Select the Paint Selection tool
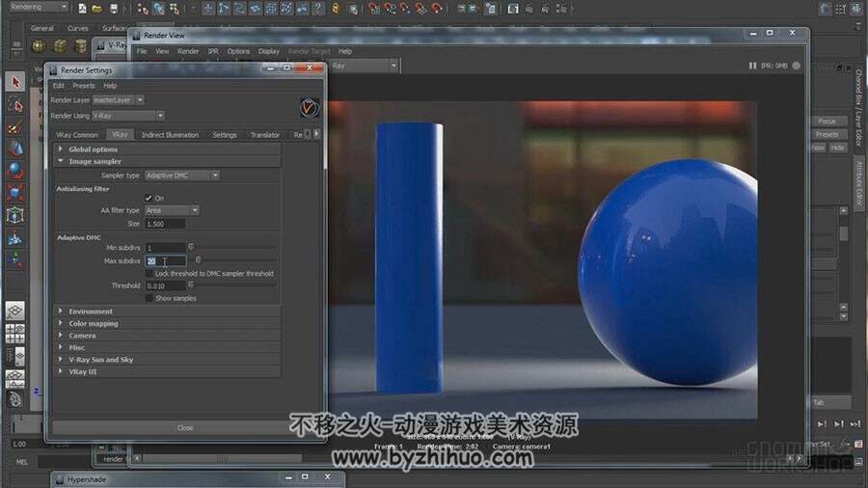The height and width of the screenshot is (488, 868). click(15, 127)
